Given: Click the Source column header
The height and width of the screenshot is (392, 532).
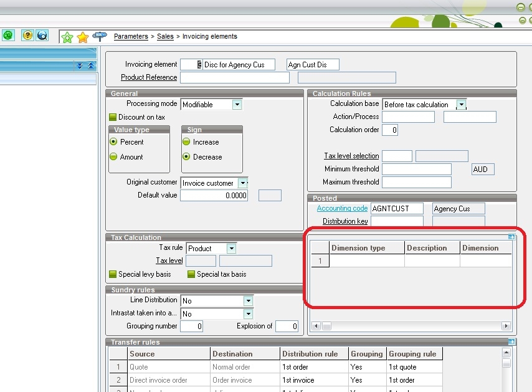Looking at the screenshot, I should point(169,353).
